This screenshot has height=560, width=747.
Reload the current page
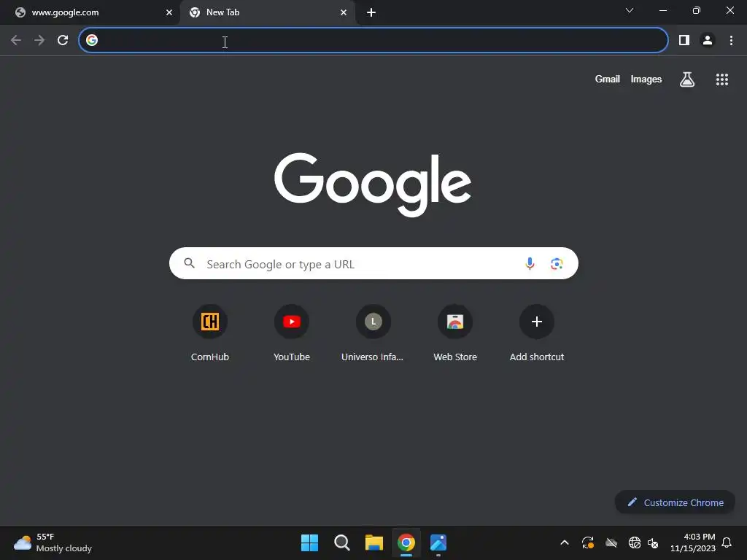(x=63, y=41)
